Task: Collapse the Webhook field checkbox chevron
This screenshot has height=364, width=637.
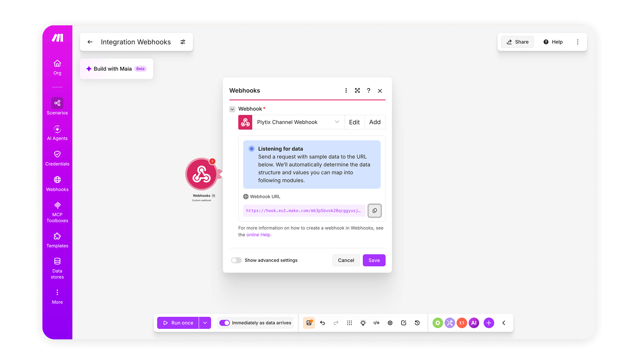Action: click(232, 109)
